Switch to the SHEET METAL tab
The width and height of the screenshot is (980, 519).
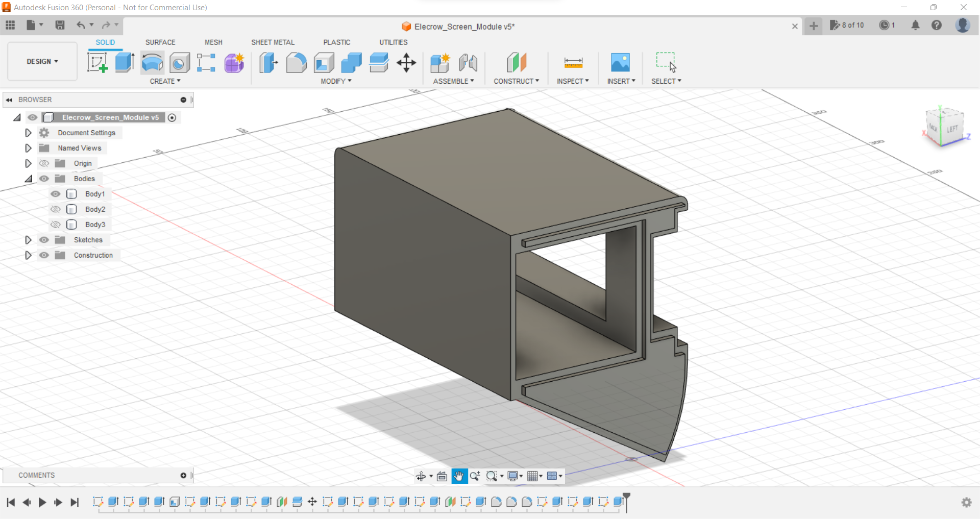273,42
